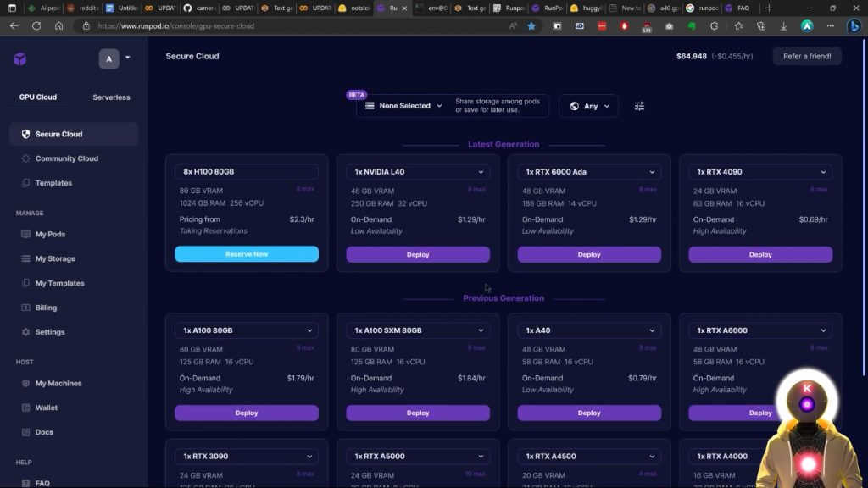Open the None Selected storage dropdown

(x=403, y=106)
